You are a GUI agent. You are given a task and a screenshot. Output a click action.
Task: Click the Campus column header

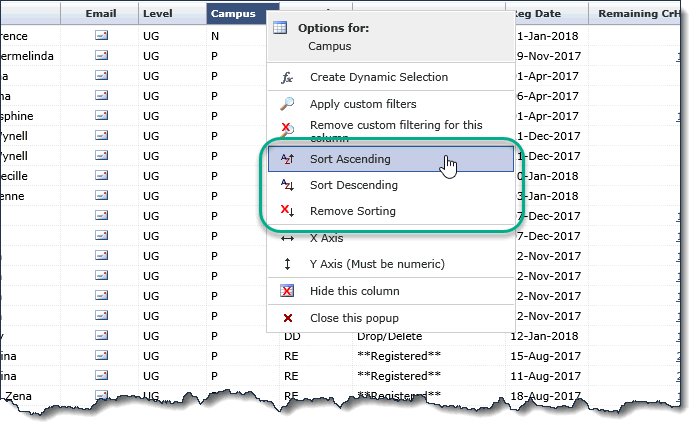pyautogui.click(x=236, y=13)
